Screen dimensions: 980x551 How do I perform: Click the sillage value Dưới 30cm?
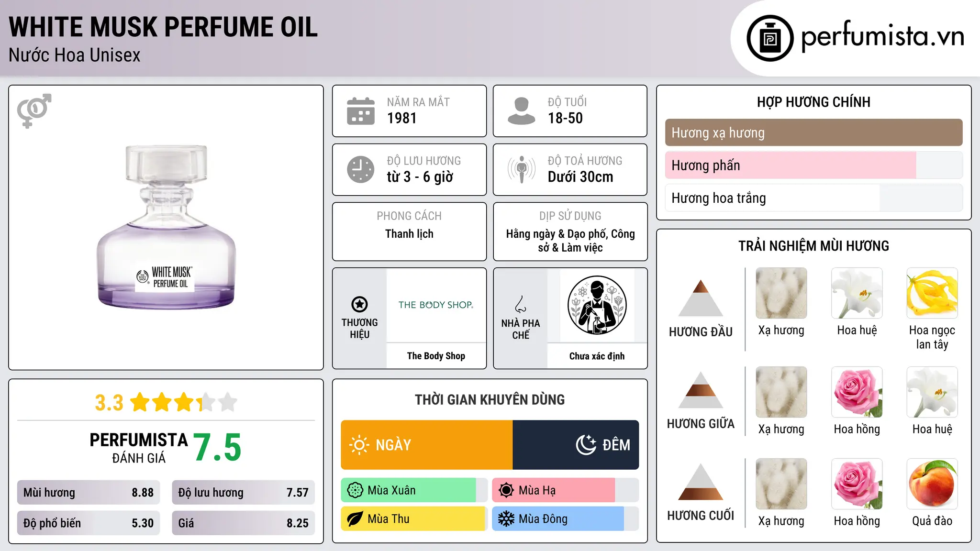(x=580, y=177)
